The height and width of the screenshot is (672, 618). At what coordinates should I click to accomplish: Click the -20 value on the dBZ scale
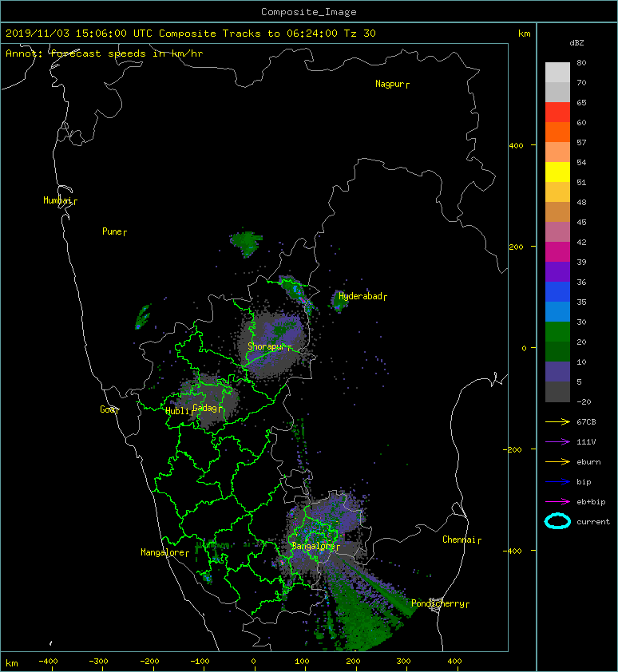pyautogui.click(x=584, y=402)
